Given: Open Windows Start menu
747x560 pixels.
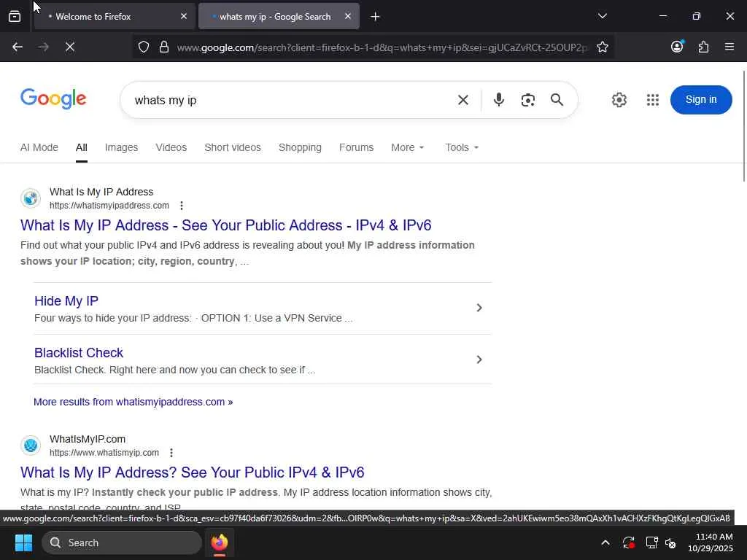Looking at the screenshot, I should (23, 542).
